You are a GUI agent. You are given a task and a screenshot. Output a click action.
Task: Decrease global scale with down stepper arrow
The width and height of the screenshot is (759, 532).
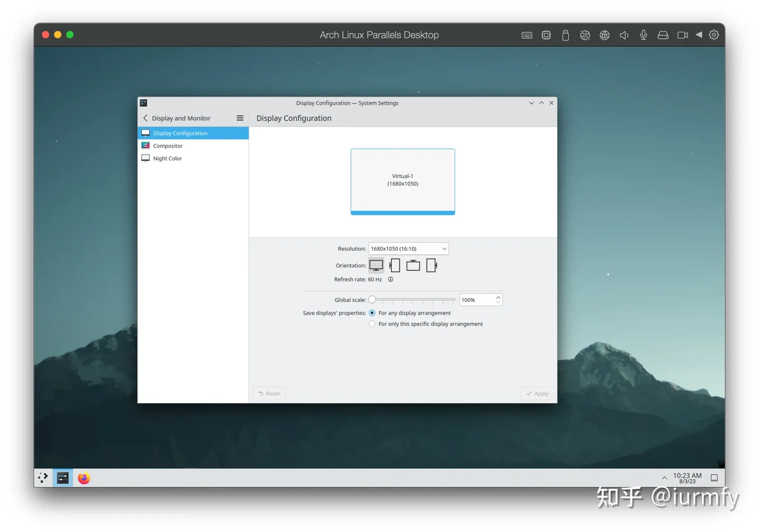point(498,302)
